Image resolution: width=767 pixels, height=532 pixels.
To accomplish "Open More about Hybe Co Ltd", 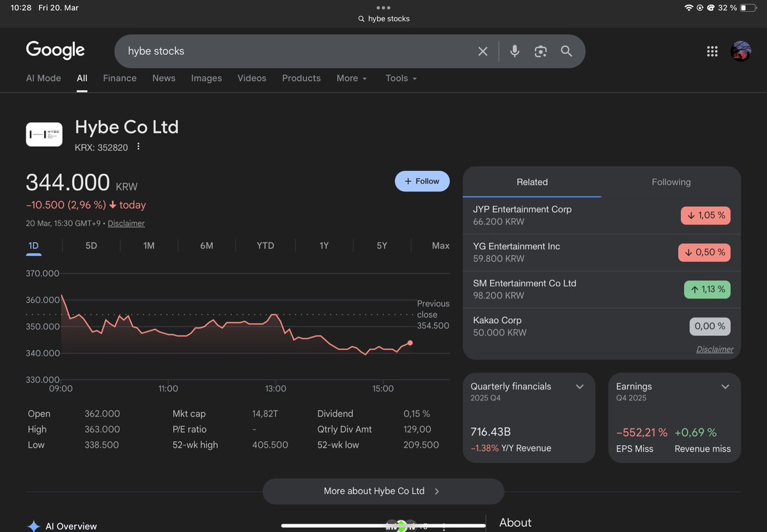I will pyautogui.click(x=383, y=491).
